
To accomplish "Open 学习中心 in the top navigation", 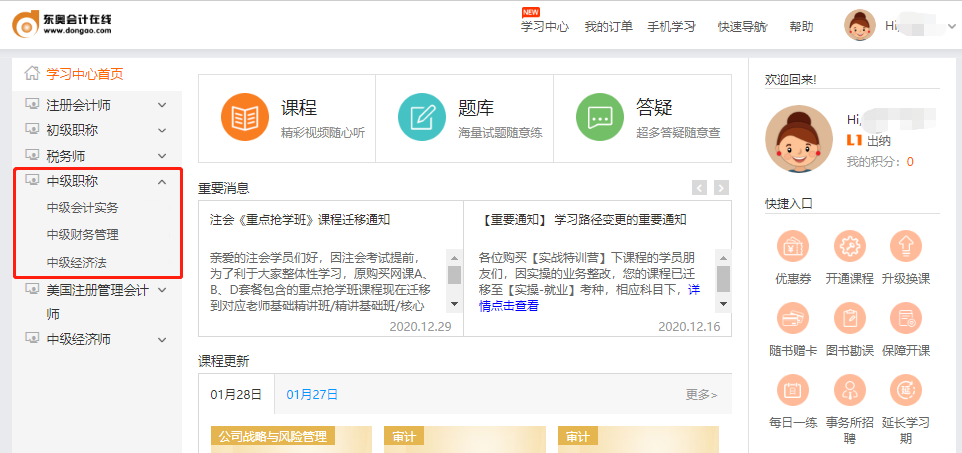I will tap(545, 27).
